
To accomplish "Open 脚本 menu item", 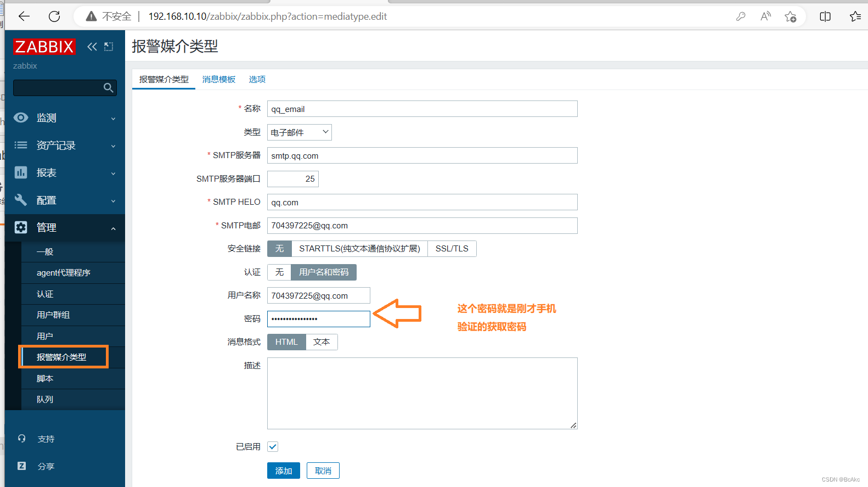I will tap(73, 378).
